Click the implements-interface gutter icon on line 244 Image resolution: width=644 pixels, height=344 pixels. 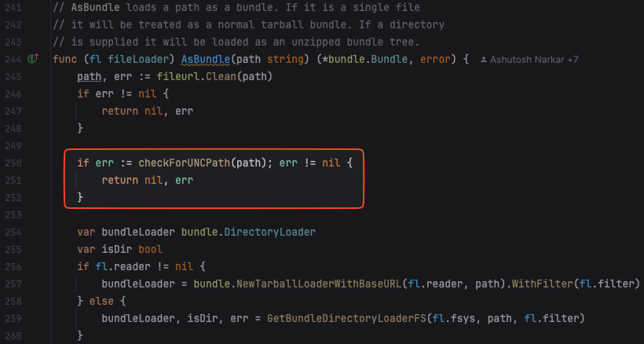(x=32, y=59)
